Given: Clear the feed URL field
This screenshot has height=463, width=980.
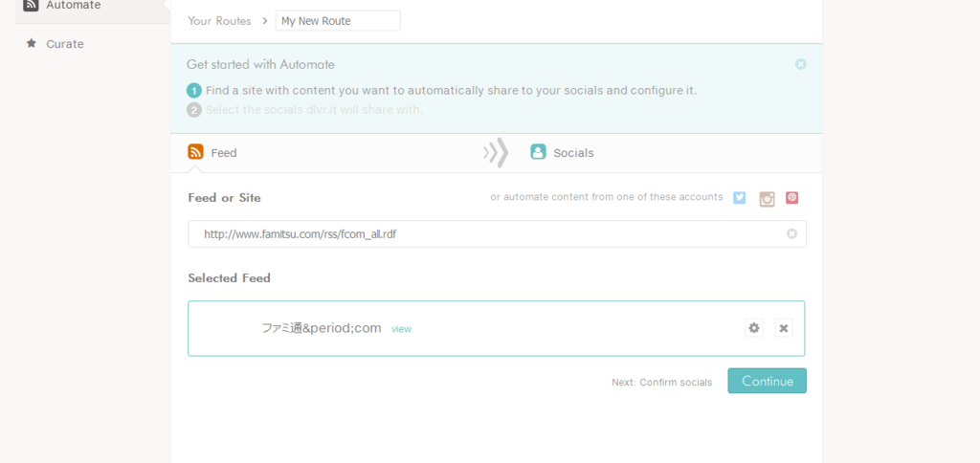Looking at the screenshot, I should [x=791, y=233].
